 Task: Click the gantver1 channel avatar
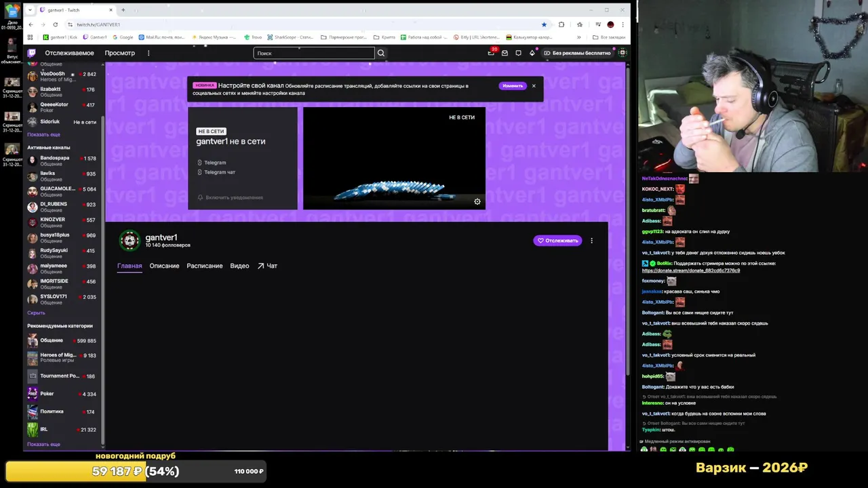click(129, 240)
